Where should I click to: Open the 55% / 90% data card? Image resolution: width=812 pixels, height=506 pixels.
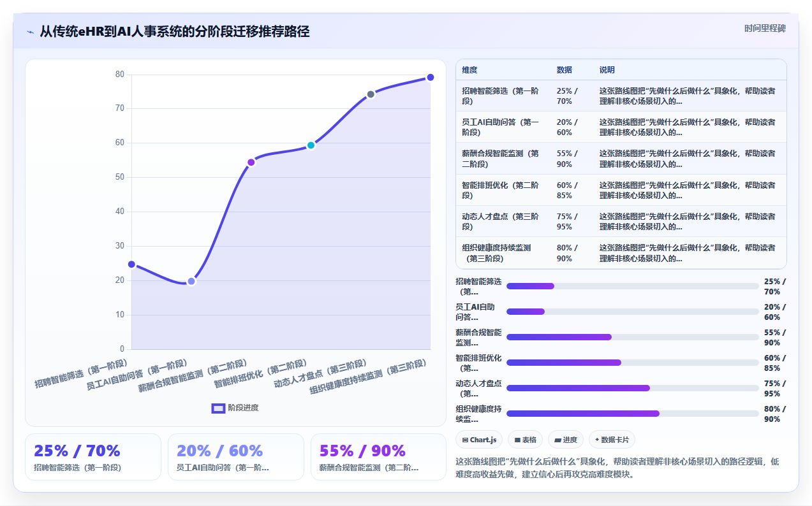pos(378,457)
